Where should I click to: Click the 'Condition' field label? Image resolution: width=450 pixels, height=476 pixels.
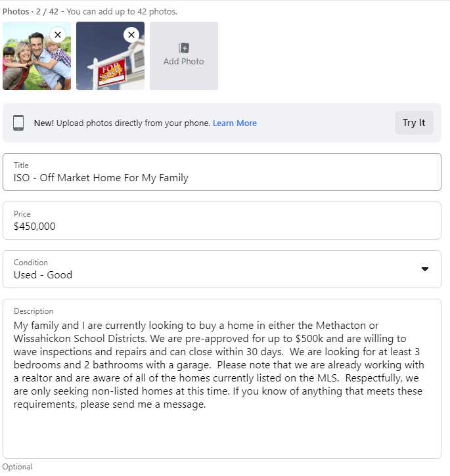(x=31, y=262)
